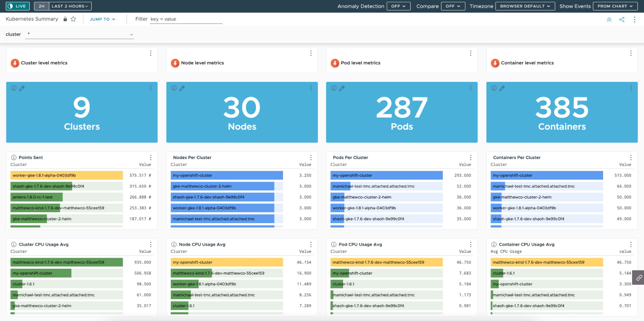This screenshot has height=321, width=644.
Task: Open the LAST 2 HOURS dropdown
Action: [70, 6]
